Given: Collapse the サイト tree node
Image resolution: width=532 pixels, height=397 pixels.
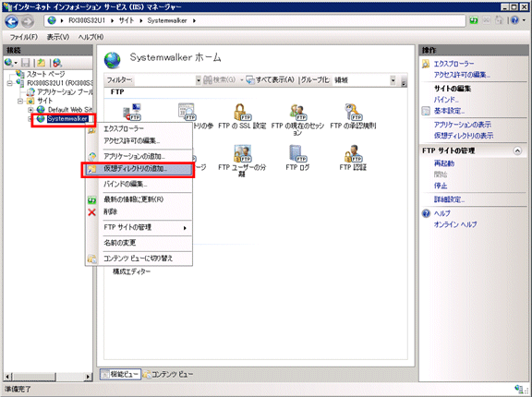Looking at the screenshot, I should tap(20, 101).
